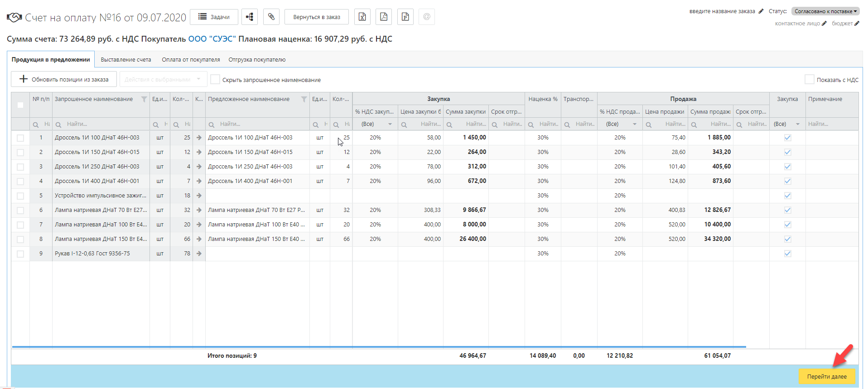Screen dimensions: 868x389
Task: Click the 'Вернуться в заказ' button
Action: (x=316, y=17)
